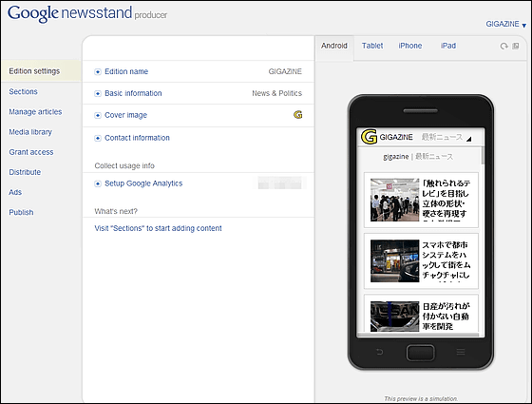The image size is (532, 404).
Task: Open Distribute in the sidebar
Action: [25, 172]
